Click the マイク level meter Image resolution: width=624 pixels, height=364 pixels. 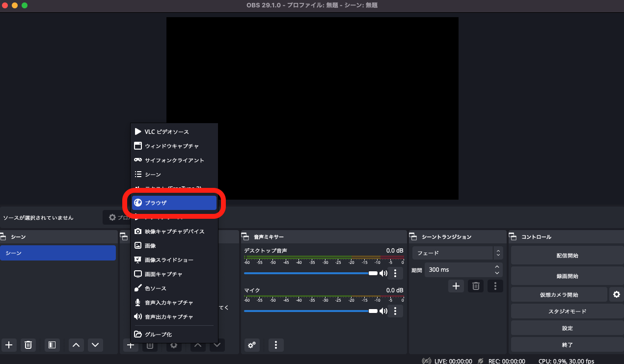(324, 297)
